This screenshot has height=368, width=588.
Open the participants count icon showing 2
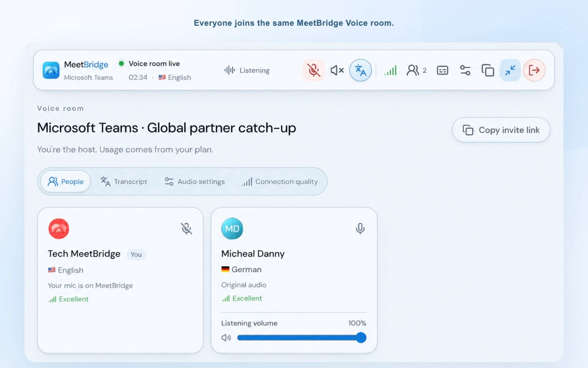(416, 70)
